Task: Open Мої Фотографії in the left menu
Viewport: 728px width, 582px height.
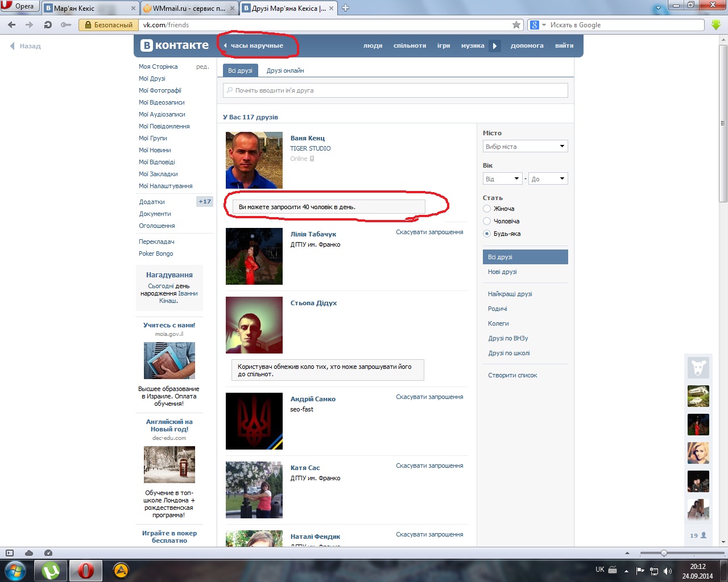Action: click(x=160, y=90)
